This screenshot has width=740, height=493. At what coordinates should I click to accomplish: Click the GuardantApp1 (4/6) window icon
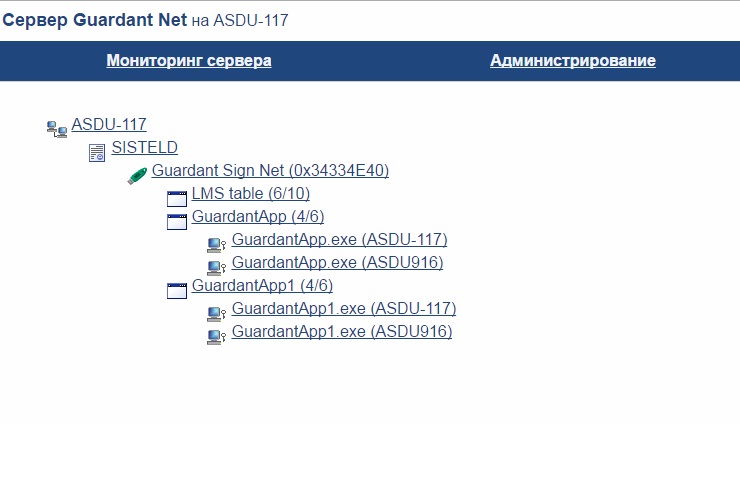(177, 290)
